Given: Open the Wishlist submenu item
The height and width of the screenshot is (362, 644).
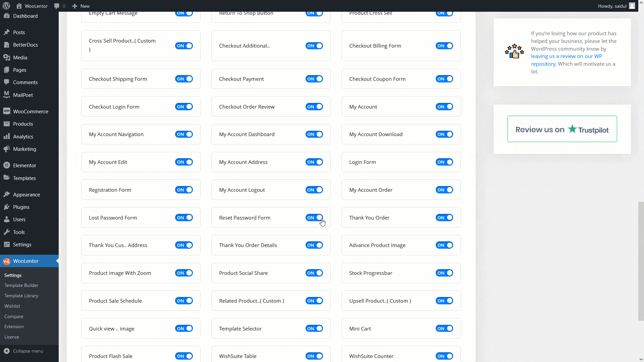Looking at the screenshot, I should pos(12,306).
